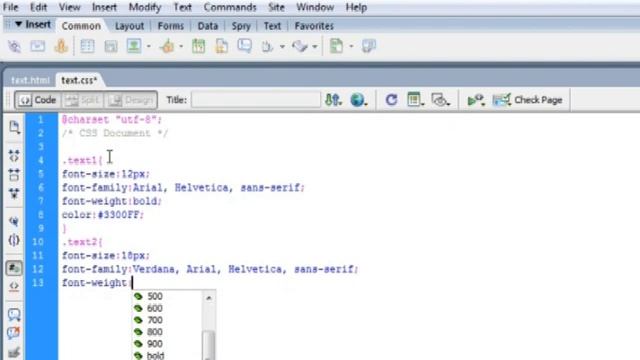The height and width of the screenshot is (360, 640).
Task: Click the color:#3300FF line in the code
Action: pos(103,215)
